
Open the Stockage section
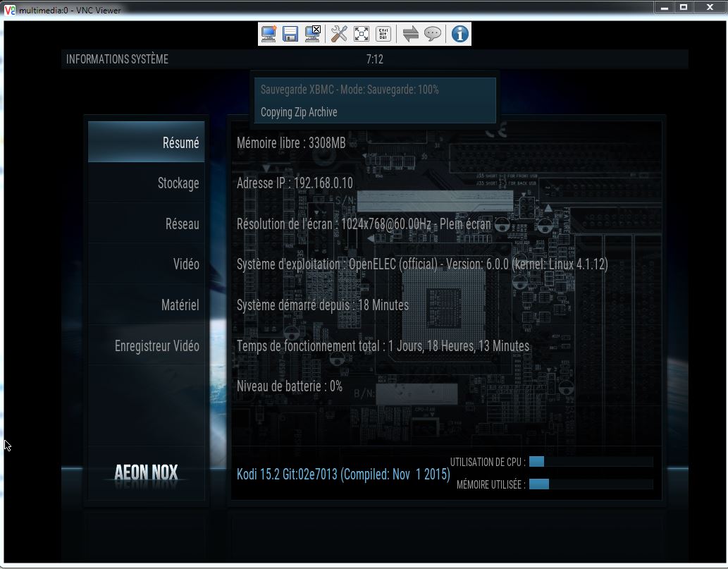[147, 183]
